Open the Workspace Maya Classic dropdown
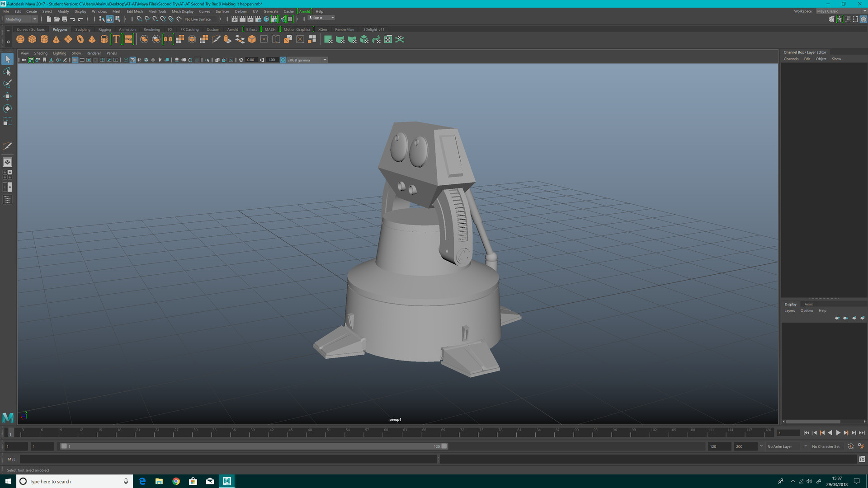Image resolution: width=868 pixels, height=488 pixels. tap(841, 11)
